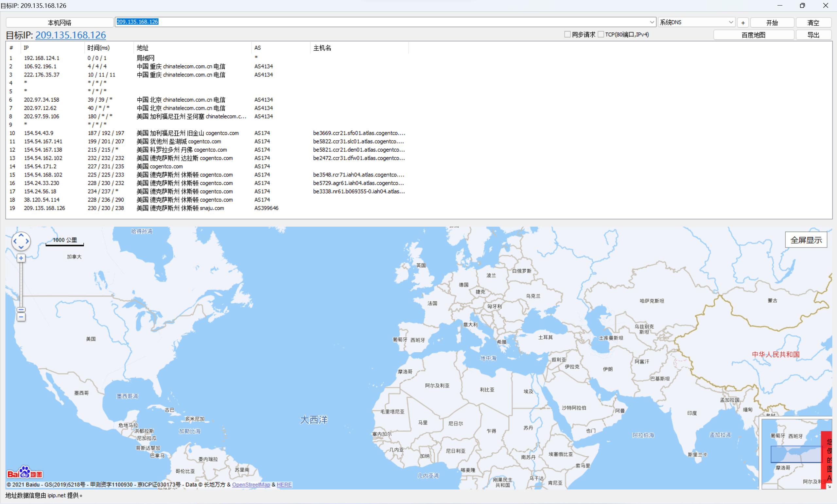Viewport: 837px width, 504px height.
Task: Click the 开始 button
Action: 772,23
